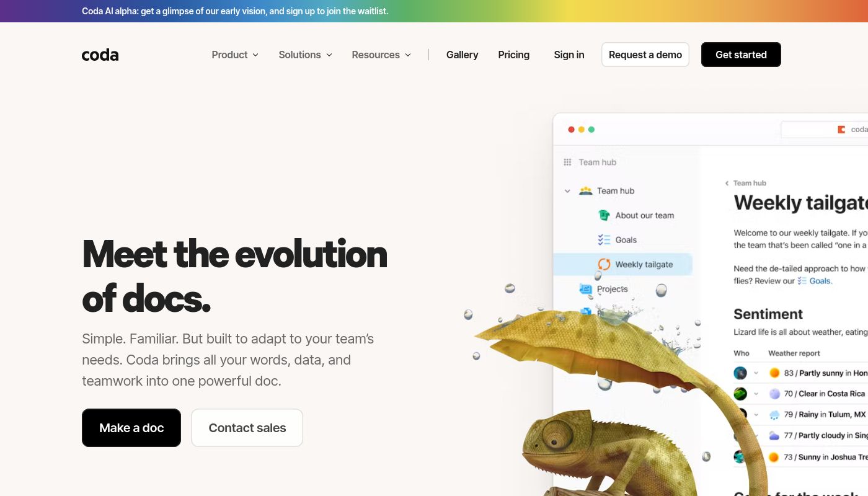Click the Contact sales button
The width and height of the screenshot is (868, 496).
[x=247, y=428]
